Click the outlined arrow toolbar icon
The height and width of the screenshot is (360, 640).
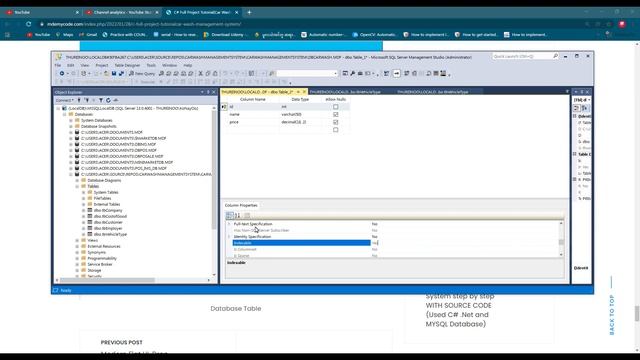coord(396,73)
